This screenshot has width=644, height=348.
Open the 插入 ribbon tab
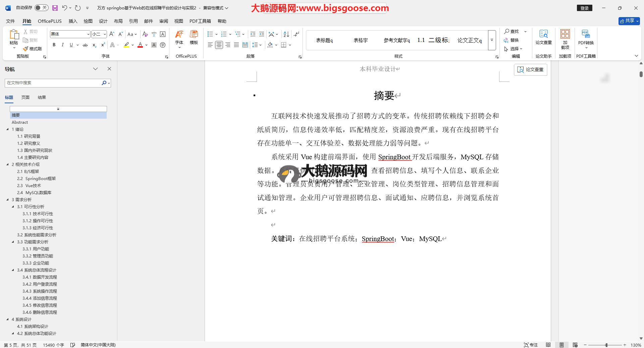click(x=73, y=21)
